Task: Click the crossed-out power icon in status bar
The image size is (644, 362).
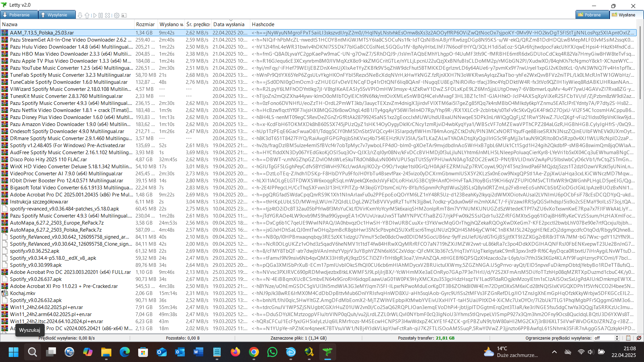Action: [x=639, y=338]
